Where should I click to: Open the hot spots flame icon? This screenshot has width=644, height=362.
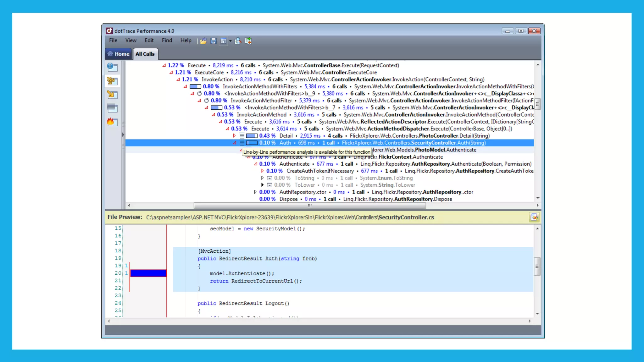(112, 122)
